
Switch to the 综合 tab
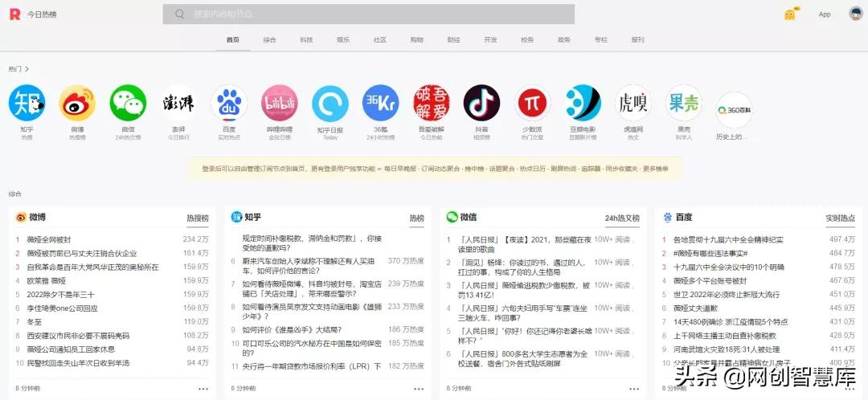[x=269, y=40]
